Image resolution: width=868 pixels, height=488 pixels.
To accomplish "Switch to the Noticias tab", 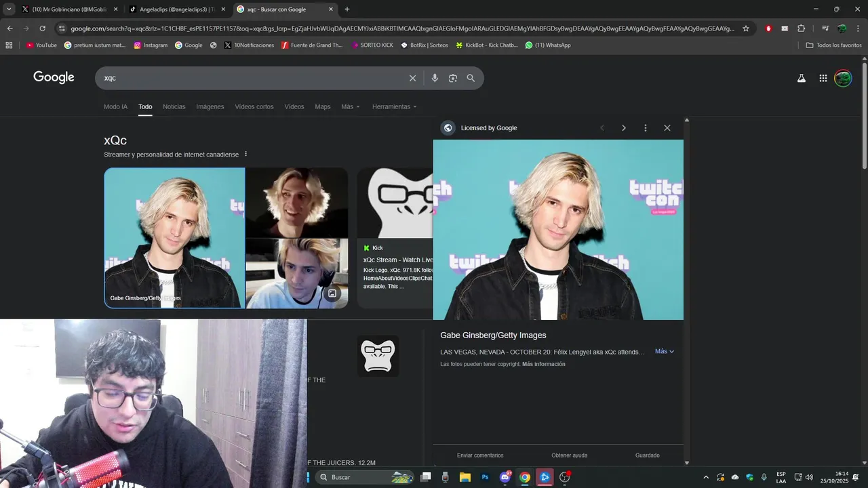I will coord(174,106).
